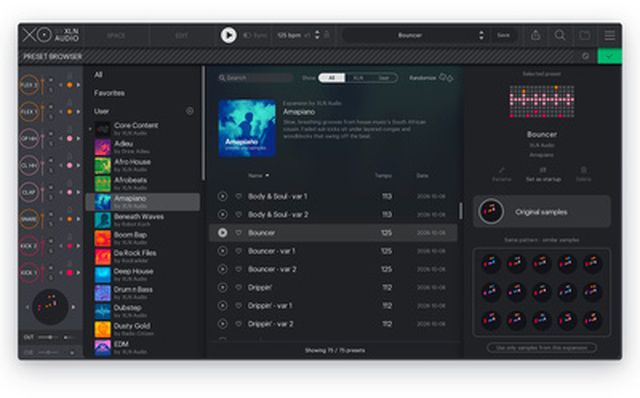
Task: Click the Rename pencil icon
Action: point(502,170)
